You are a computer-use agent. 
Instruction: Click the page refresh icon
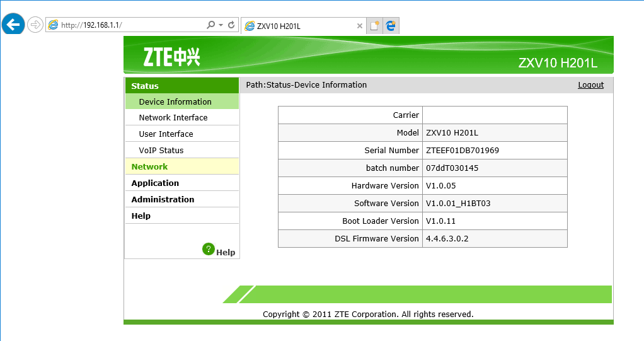(231, 25)
